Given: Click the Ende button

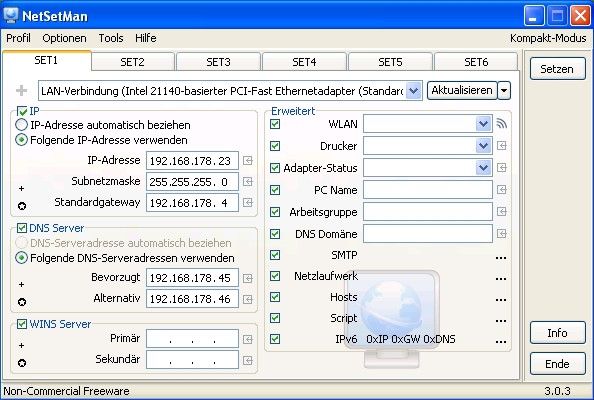Looking at the screenshot, I should point(557,364).
